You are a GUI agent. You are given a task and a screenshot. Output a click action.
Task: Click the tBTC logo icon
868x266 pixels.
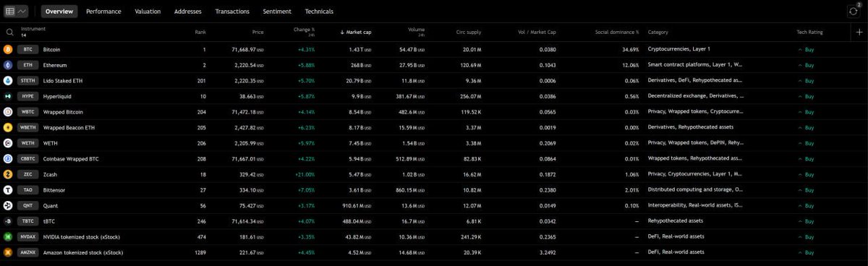(x=8, y=221)
